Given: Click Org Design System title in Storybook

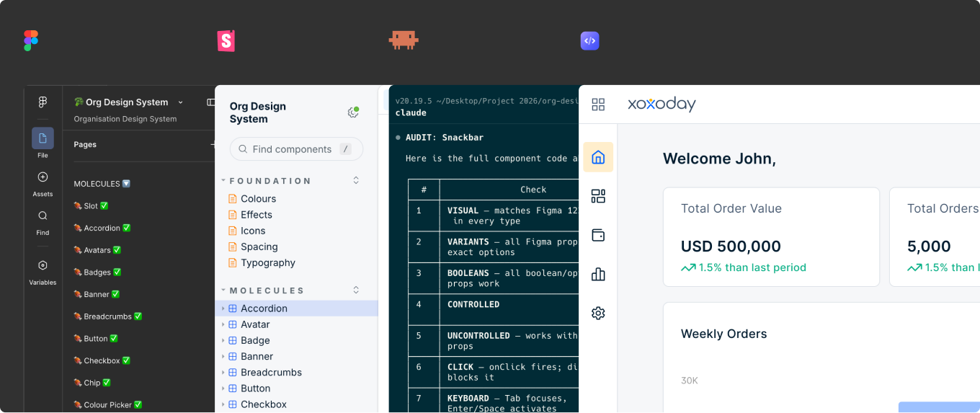Looking at the screenshot, I should point(258,112).
